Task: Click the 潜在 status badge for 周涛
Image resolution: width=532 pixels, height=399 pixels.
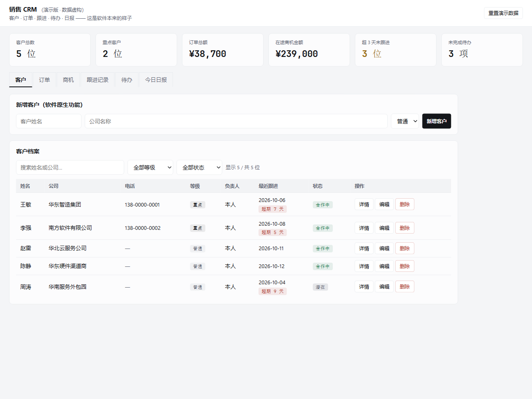Action: click(320, 287)
